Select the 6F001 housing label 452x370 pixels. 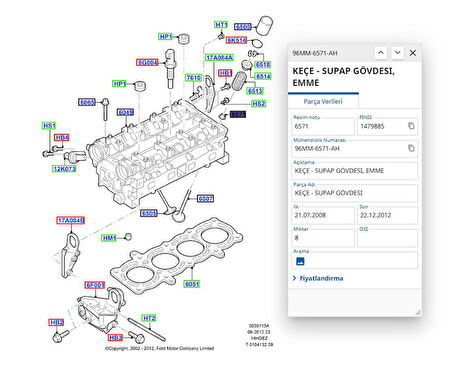point(95,285)
